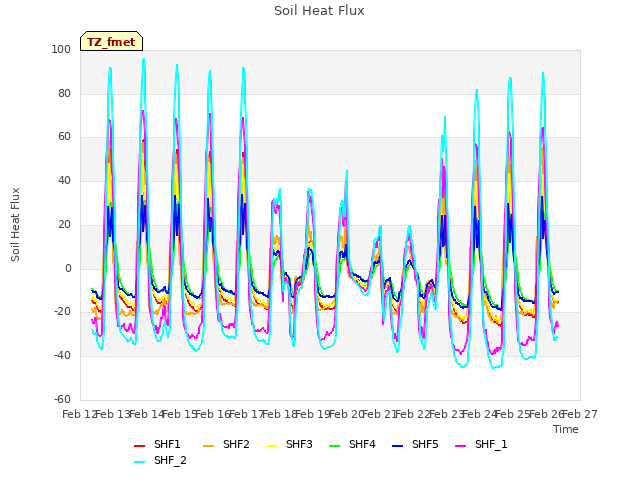This screenshot has width=640, height=480.
Task: Click the 20 y-axis tick label
Action: coord(64,225)
